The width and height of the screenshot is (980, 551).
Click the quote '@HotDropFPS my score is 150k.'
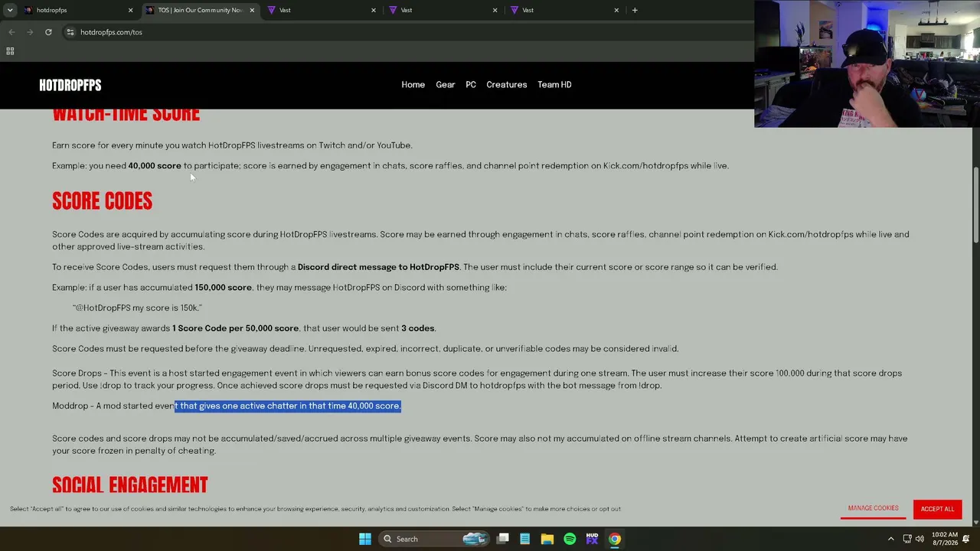point(137,308)
